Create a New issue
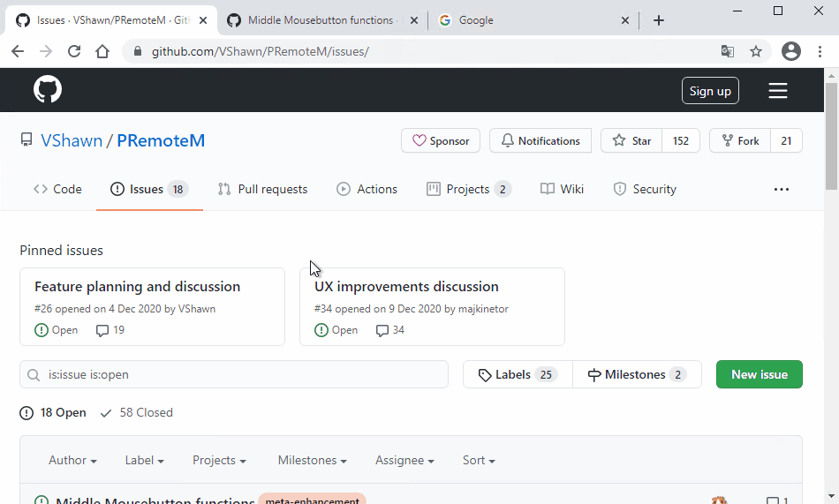839x504 pixels. [760, 374]
